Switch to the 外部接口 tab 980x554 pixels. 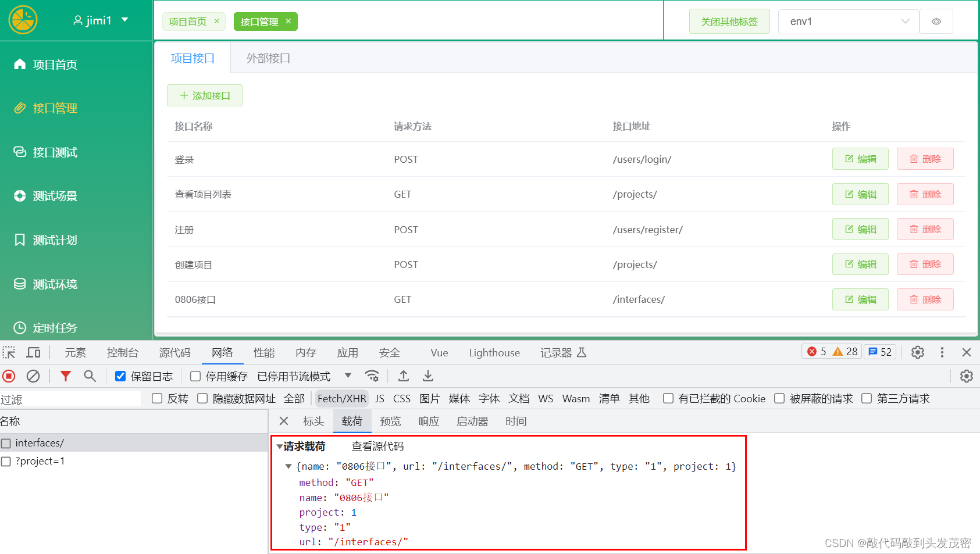pyautogui.click(x=268, y=58)
